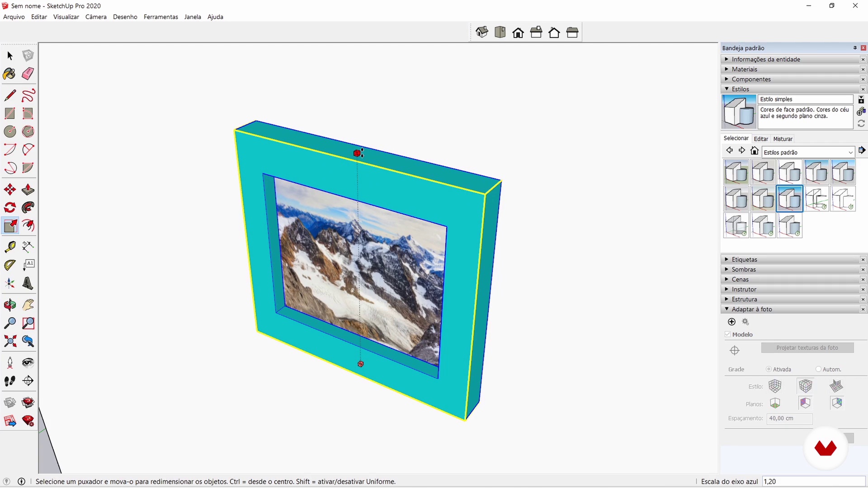Pick the Paint Bucket tool
The image size is (868, 488).
tap(10, 74)
